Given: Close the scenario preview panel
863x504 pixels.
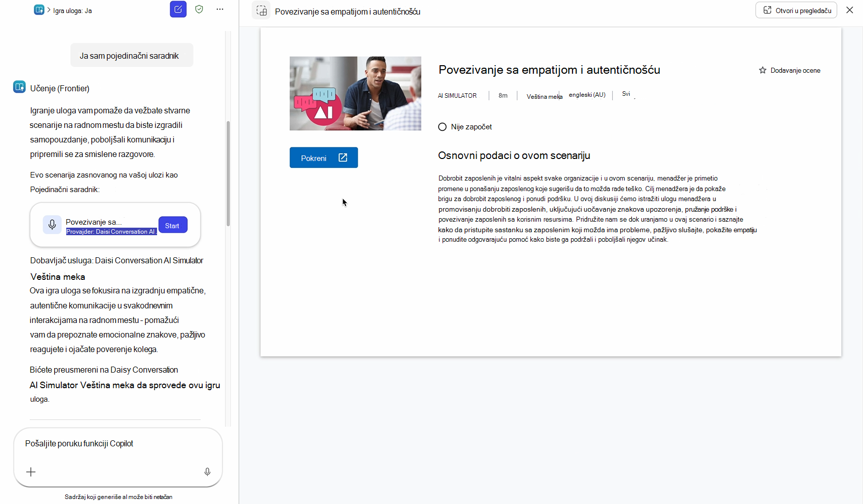Looking at the screenshot, I should pyautogui.click(x=849, y=10).
